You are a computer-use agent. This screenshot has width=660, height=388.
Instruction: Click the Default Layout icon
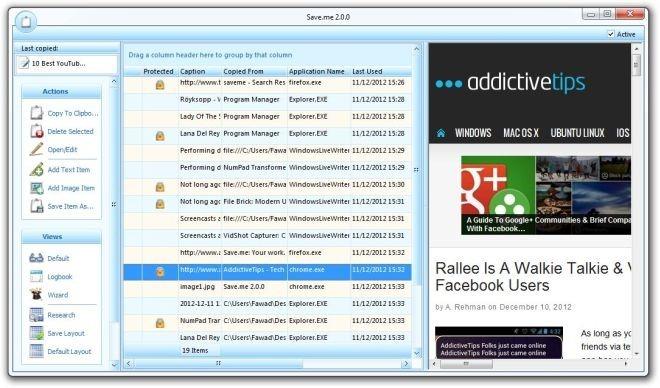click(37, 351)
